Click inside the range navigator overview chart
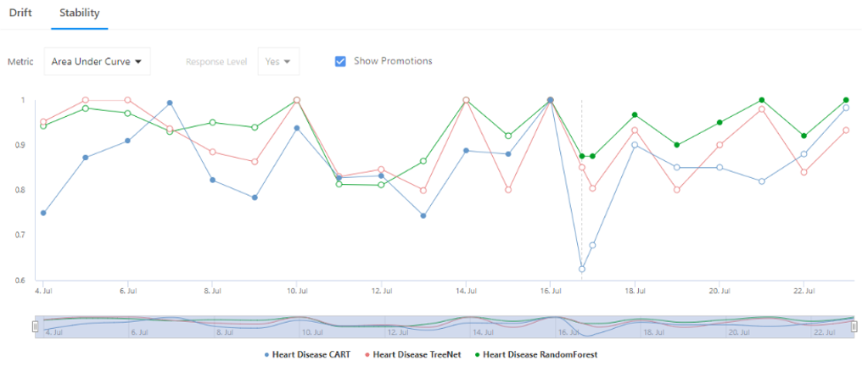 [x=445, y=326]
